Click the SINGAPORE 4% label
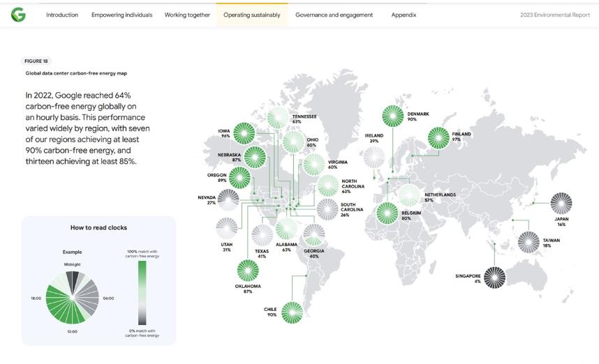This screenshot has width=599, height=364. (468, 278)
